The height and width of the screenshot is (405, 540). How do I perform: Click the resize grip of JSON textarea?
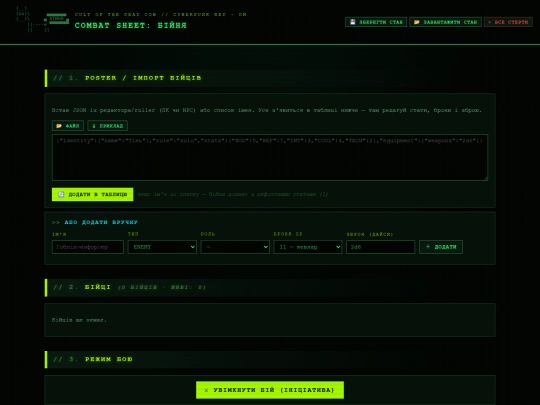(x=486, y=178)
